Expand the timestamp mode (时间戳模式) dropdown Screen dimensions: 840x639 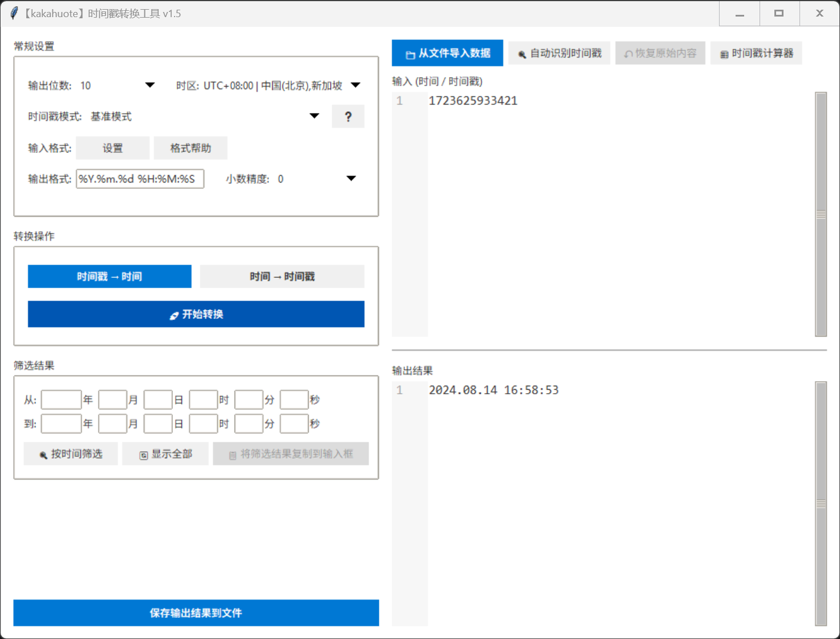click(x=314, y=116)
